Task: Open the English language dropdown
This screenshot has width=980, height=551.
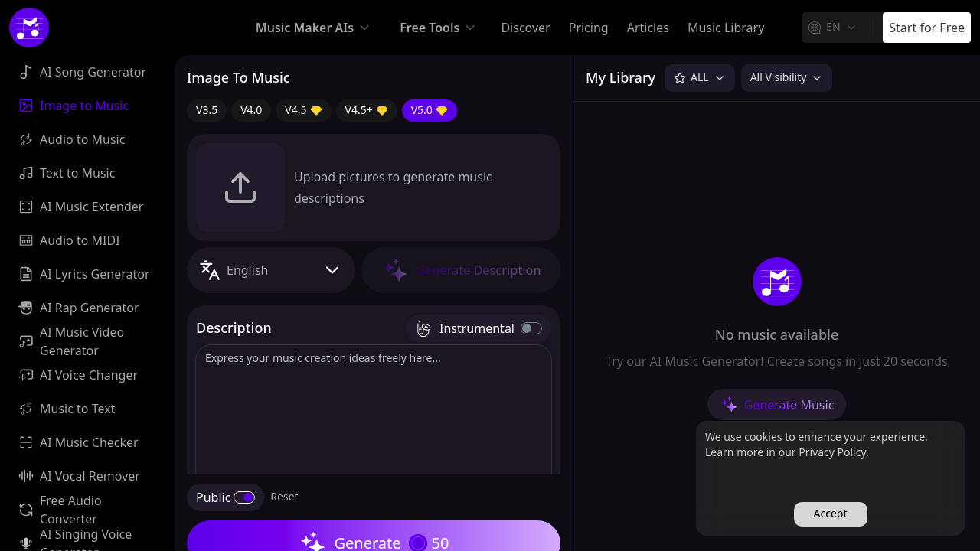Action: 271,270
